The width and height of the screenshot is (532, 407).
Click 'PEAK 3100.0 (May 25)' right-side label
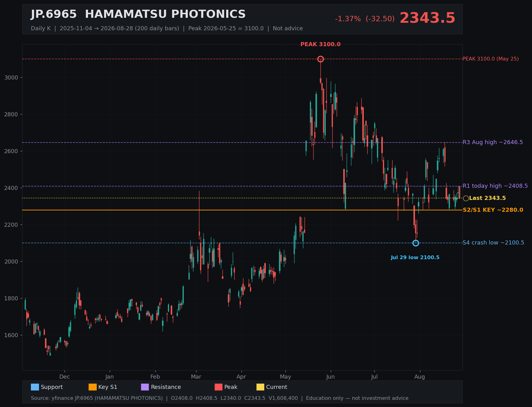(491, 59)
